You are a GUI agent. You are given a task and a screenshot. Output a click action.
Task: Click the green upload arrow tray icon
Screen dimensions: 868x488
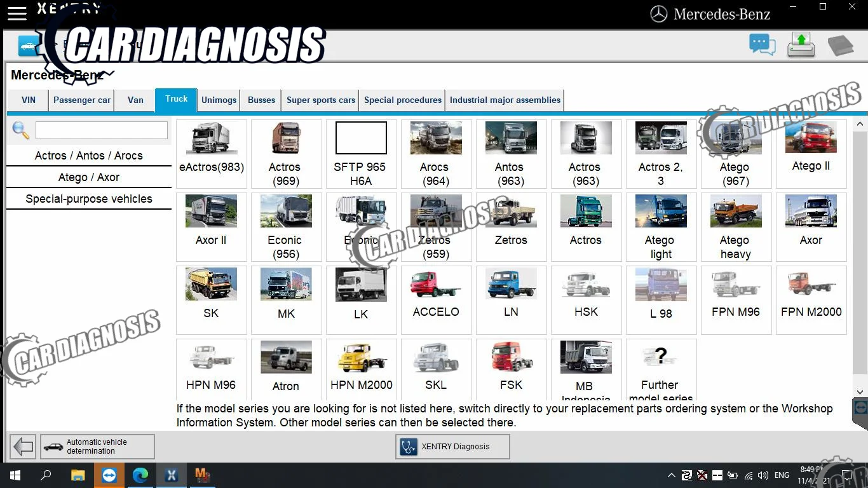click(x=801, y=45)
